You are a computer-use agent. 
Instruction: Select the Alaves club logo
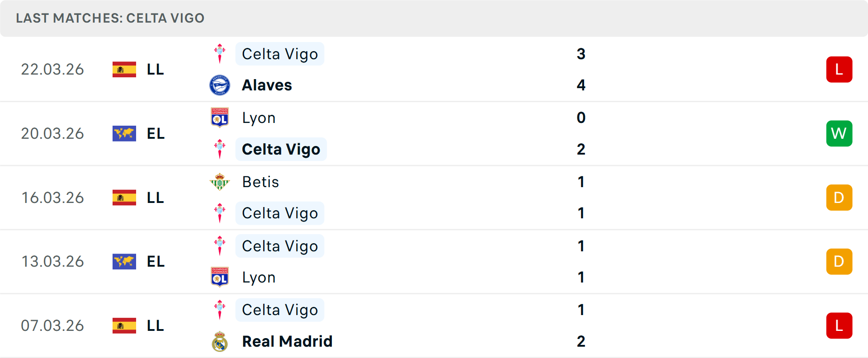220,85
